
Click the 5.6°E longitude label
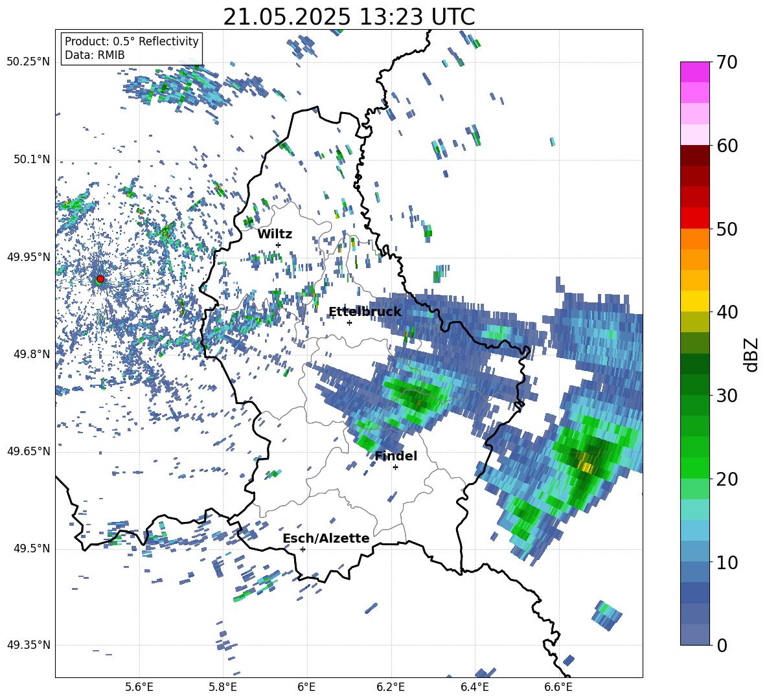click(x=139, y=687)
